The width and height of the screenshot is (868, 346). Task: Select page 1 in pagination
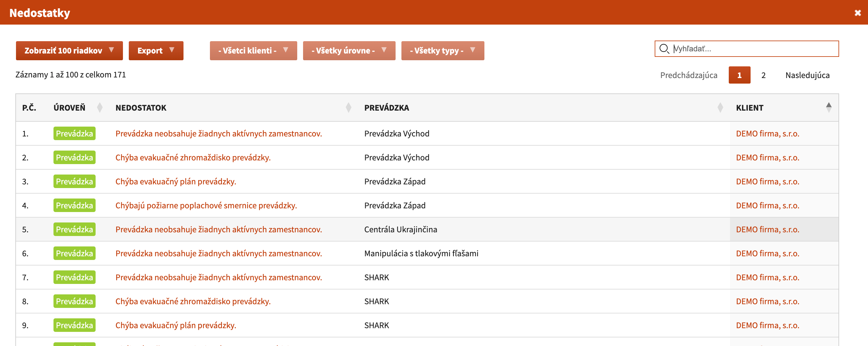click(x=739, y=75)
